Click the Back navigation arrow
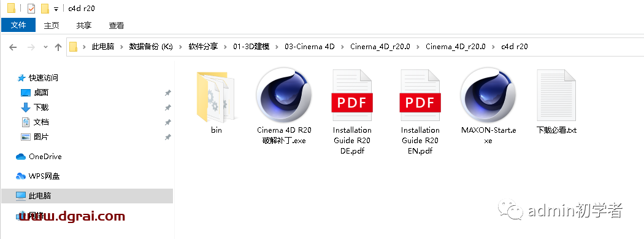 point(13,47)
